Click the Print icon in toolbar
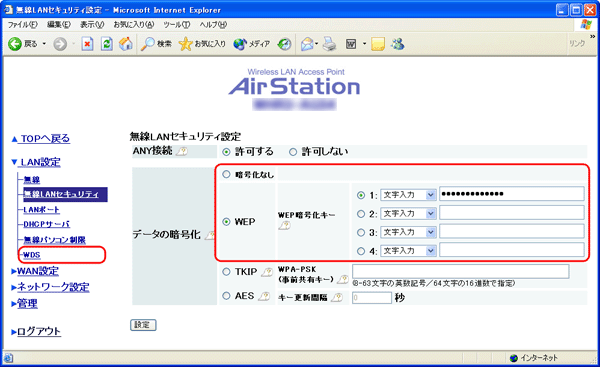Viewport: 600px width, 367px height. [329, 44]
